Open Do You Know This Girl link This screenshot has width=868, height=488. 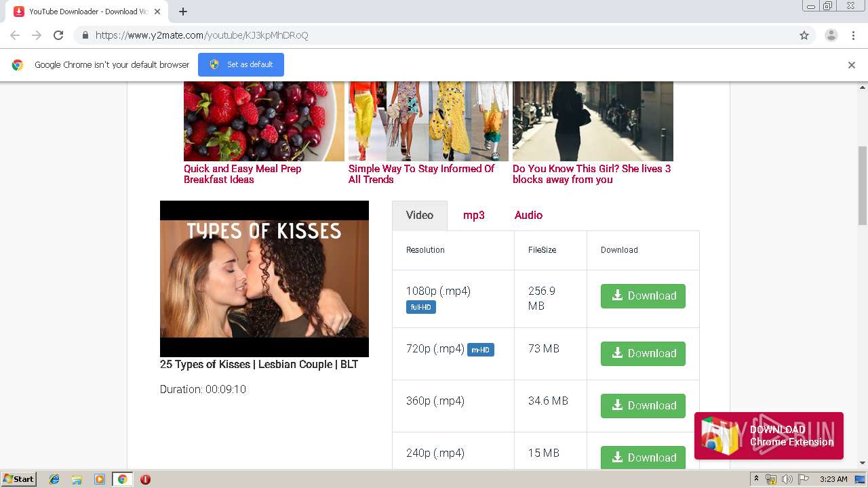coord(591,174)
